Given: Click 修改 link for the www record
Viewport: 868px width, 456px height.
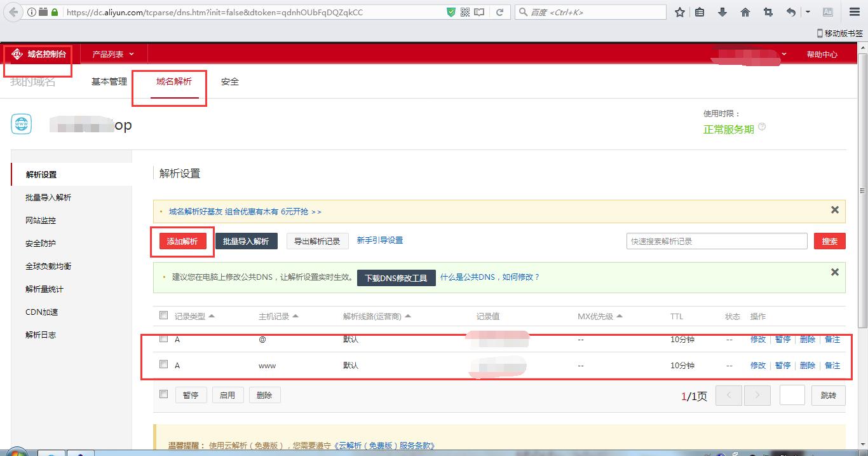Looking at the screenshot, I should tap(758, 366).
